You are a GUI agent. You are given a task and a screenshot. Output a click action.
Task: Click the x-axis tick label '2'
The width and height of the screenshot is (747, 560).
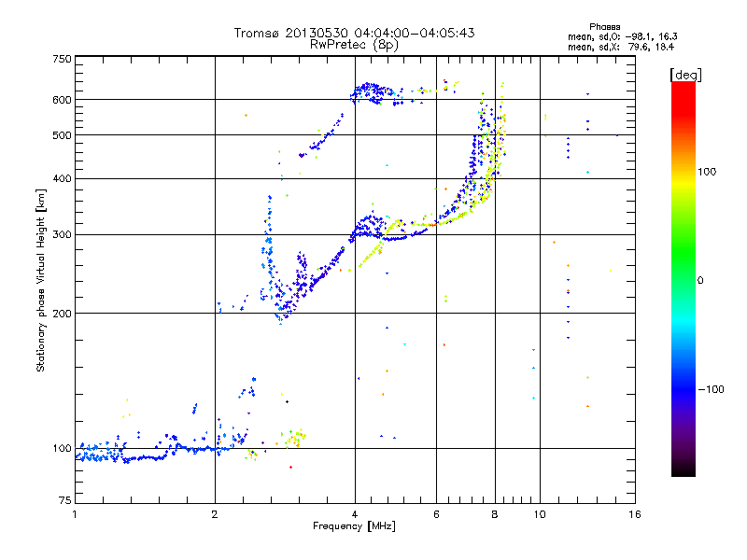[215, 514]
